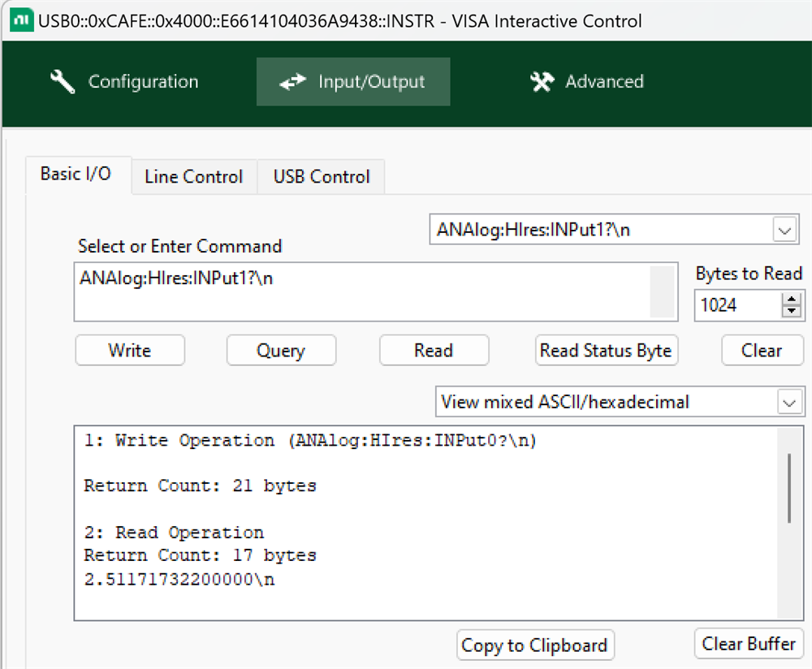This screenshot has height=669, width=812.
Task: Click the '1: Write Operation' log line
Action: 311,441
